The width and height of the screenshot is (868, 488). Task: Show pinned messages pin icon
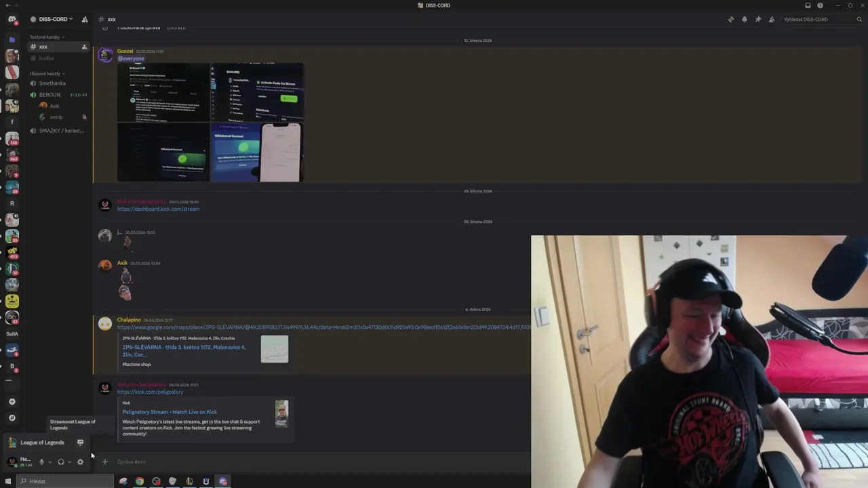[x=757, y=19]
